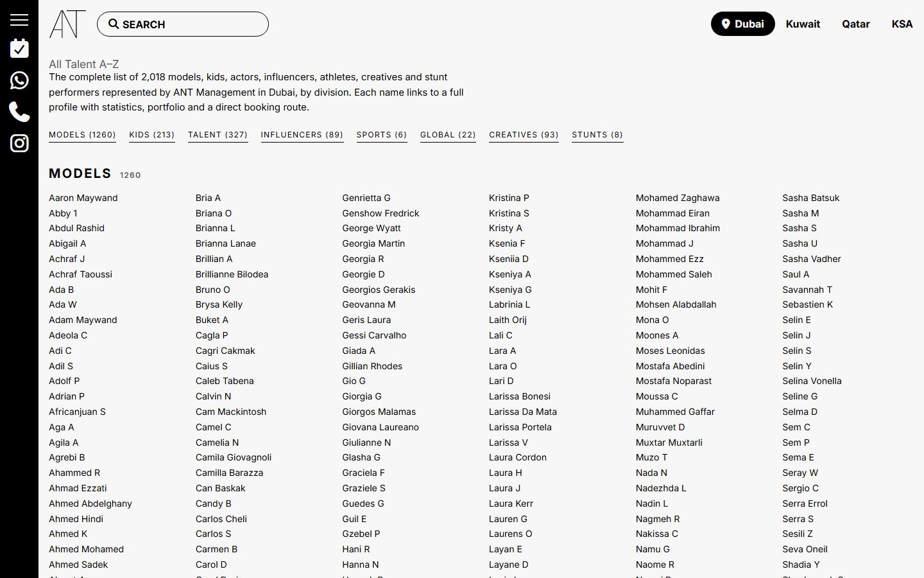Focus the Search input field
Screen dimensions: 924x578
183,24
